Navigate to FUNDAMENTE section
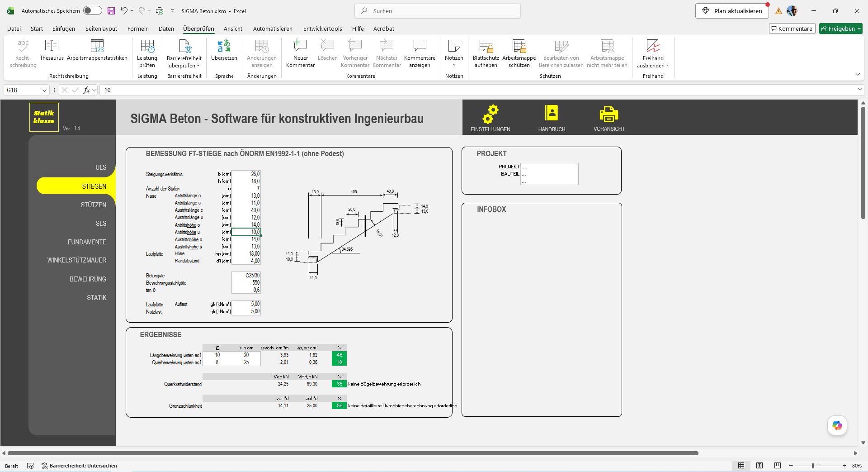This screenshot has width=868, height=472. (87, 242)
